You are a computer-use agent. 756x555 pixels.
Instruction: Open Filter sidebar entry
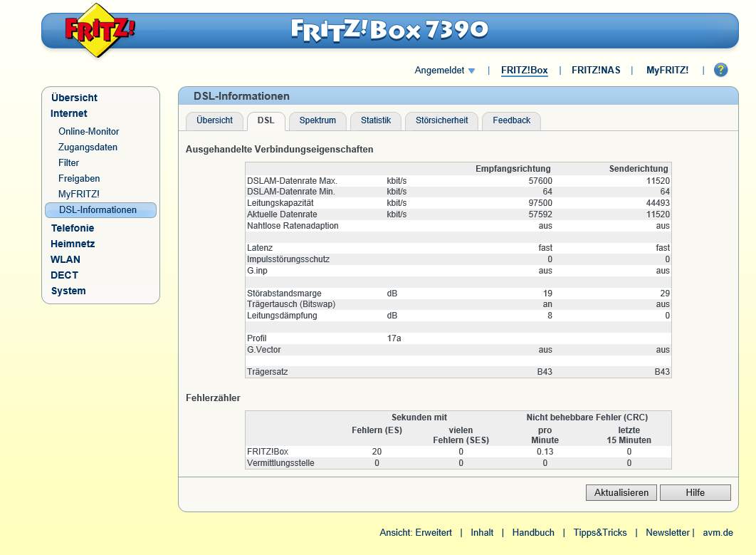pos(68,162)
